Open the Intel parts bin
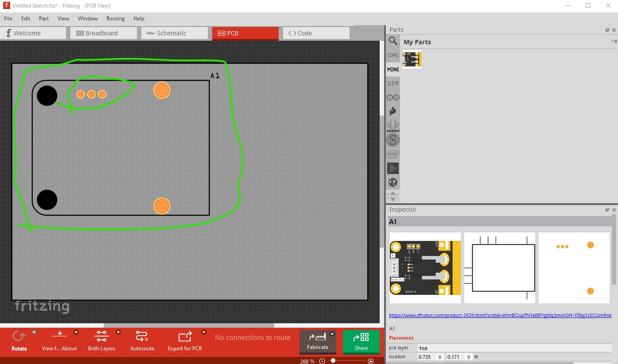 point(393,154)
